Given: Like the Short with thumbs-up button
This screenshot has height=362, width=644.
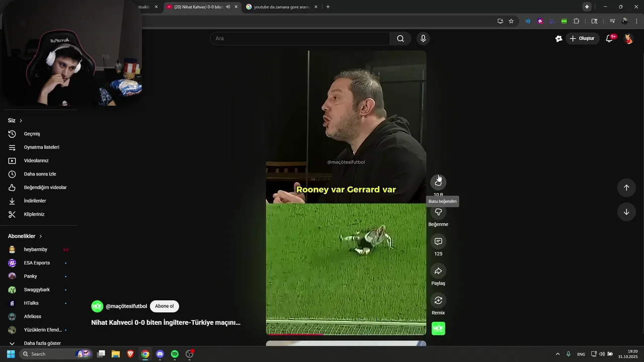Looking at the screenshot, I should pyautogui.click(x=438, y=182).
